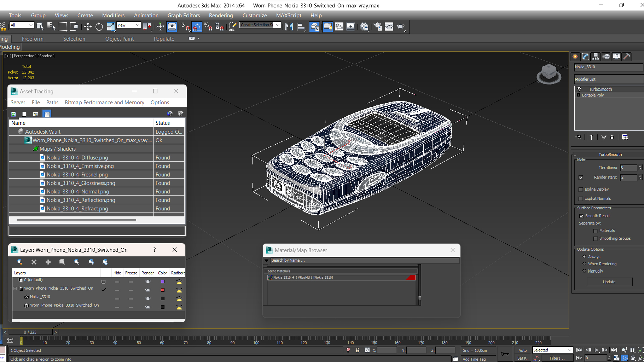Collapse TurboSmooth rollout header
The height and width of the screenshot is (362, 644).
[610, 154]
